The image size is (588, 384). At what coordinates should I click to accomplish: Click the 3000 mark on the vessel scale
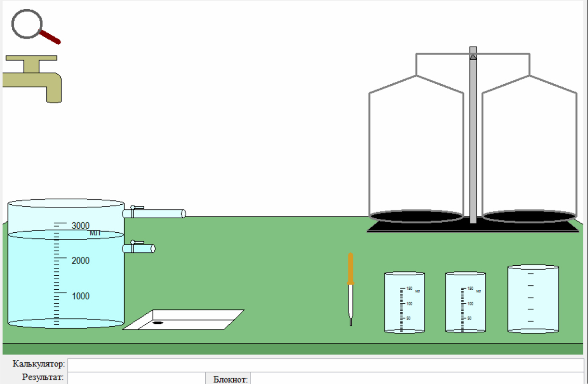point(81,226)
